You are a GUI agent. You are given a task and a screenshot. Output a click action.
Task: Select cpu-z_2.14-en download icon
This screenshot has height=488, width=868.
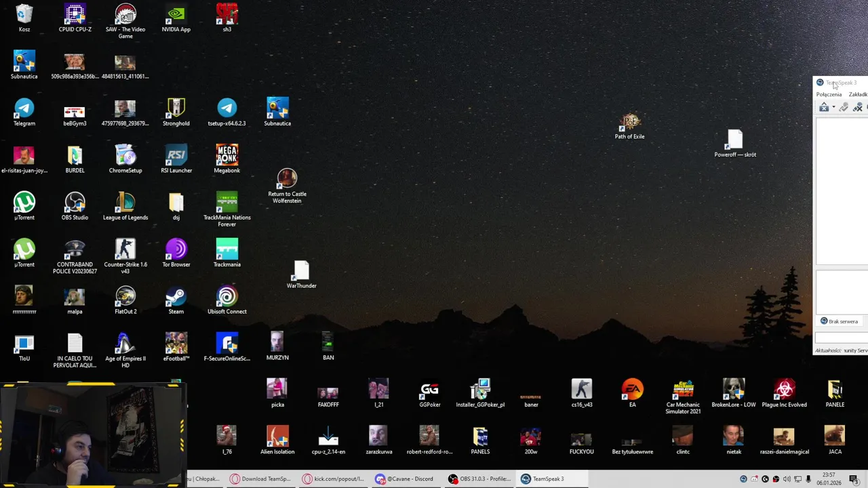[328, 440]
